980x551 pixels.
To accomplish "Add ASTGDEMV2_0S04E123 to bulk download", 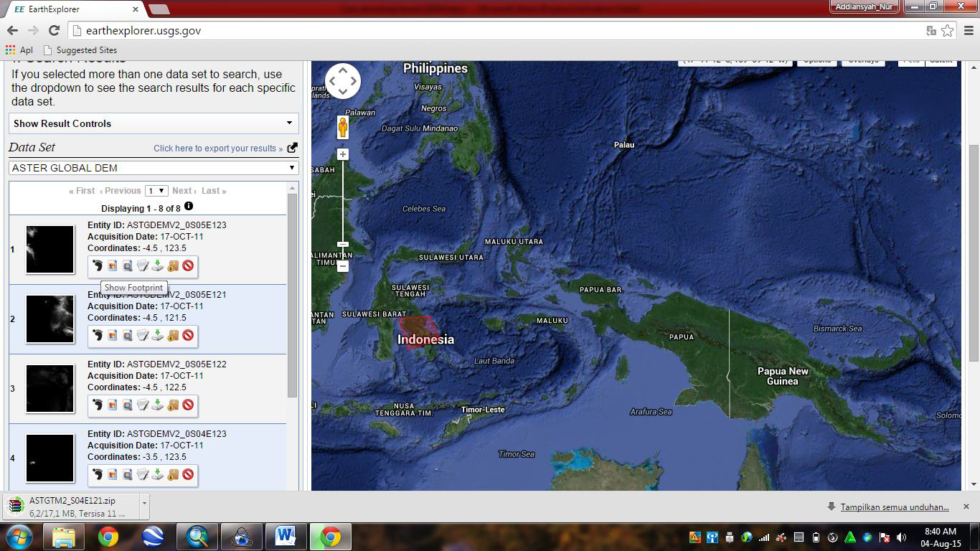I will tap(173, 475).
